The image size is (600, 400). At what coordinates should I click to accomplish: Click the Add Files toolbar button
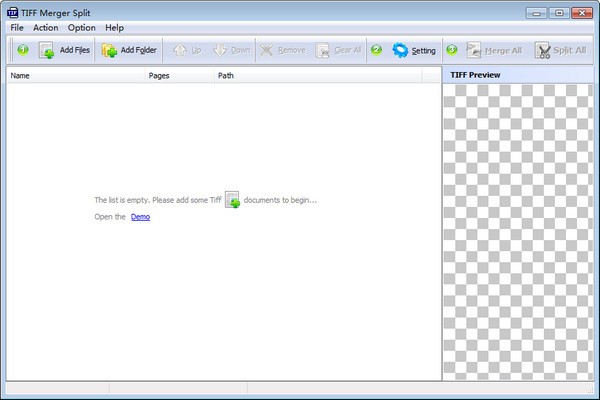click(64, 50)
